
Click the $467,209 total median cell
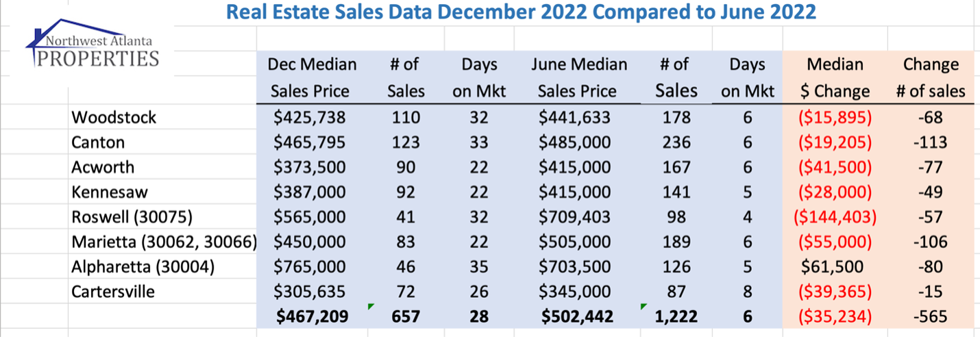312,316
